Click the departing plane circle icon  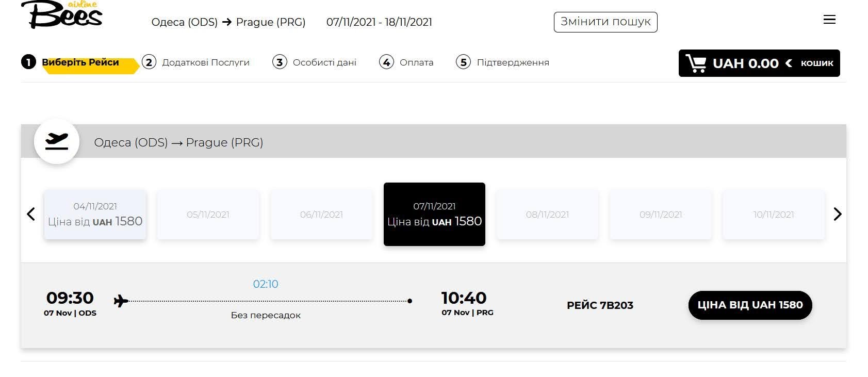point(57,141)
